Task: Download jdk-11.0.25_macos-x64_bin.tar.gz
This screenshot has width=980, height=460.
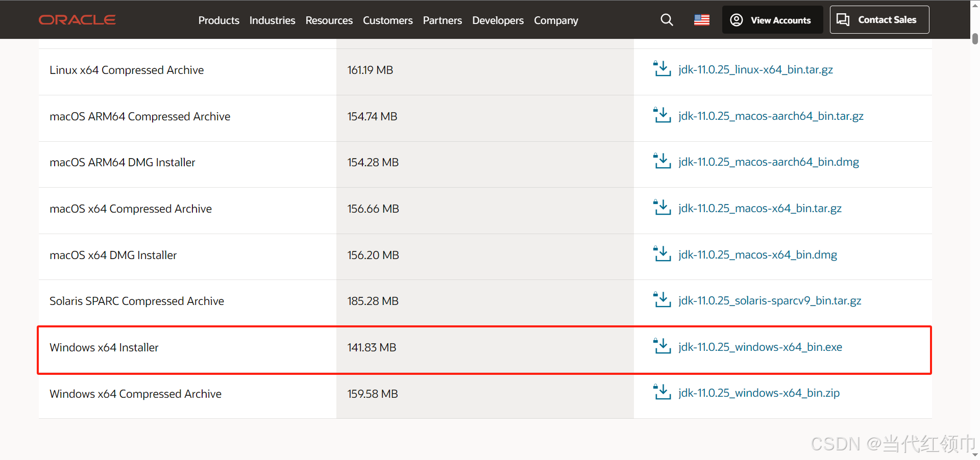Action: pyautogui.click(x=760, y=208)
